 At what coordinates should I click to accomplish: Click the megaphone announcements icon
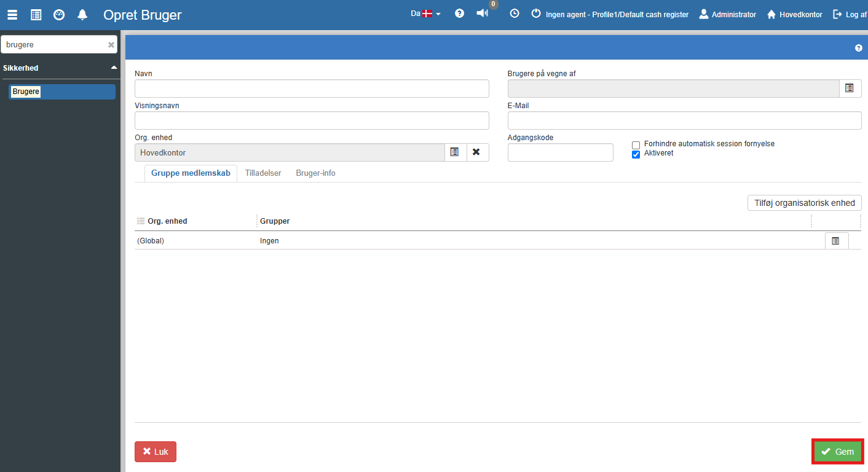pos(483,14)
